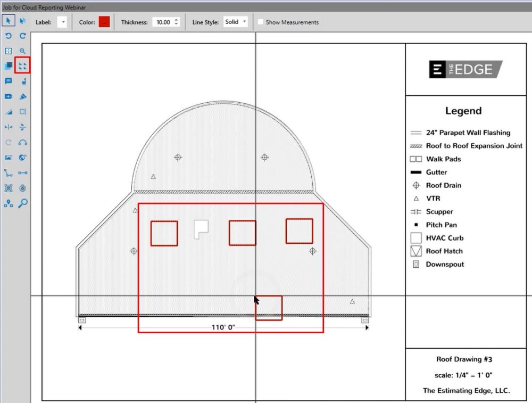Click the Undo icon
This screenshot has width=532, height=403.
coord(7,36)
